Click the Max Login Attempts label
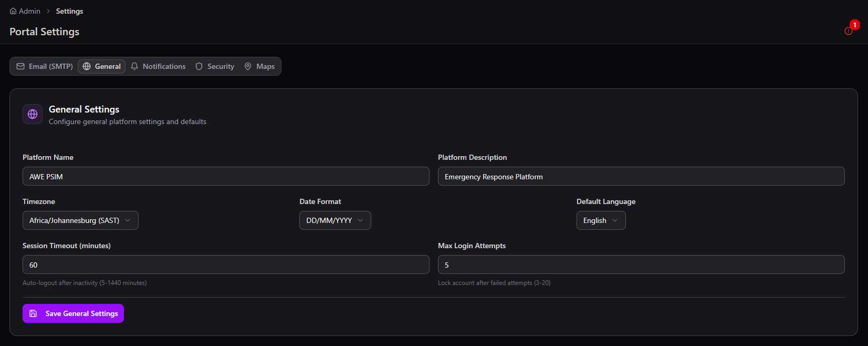Viewport: 868px width, 346px height. pos(472,246)
